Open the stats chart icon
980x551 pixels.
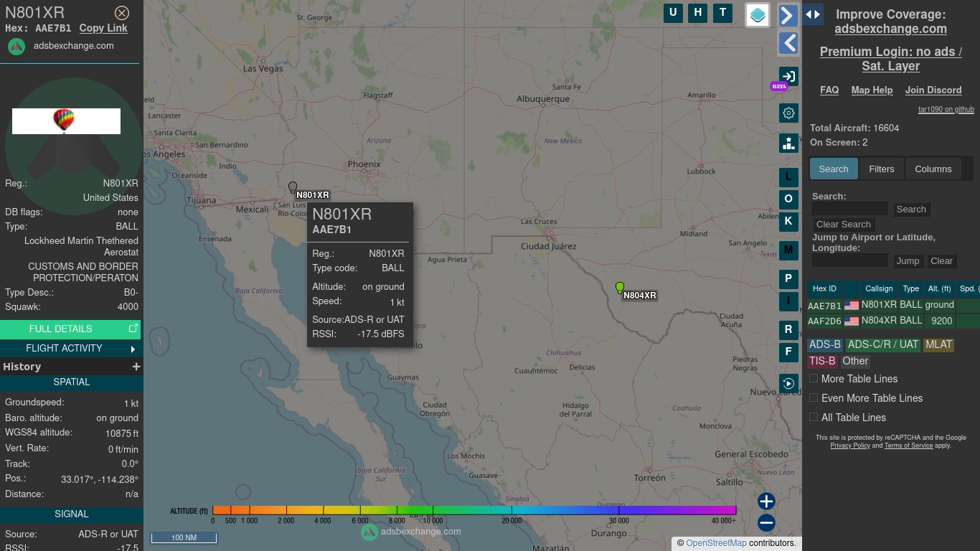[x=788, y=143]
